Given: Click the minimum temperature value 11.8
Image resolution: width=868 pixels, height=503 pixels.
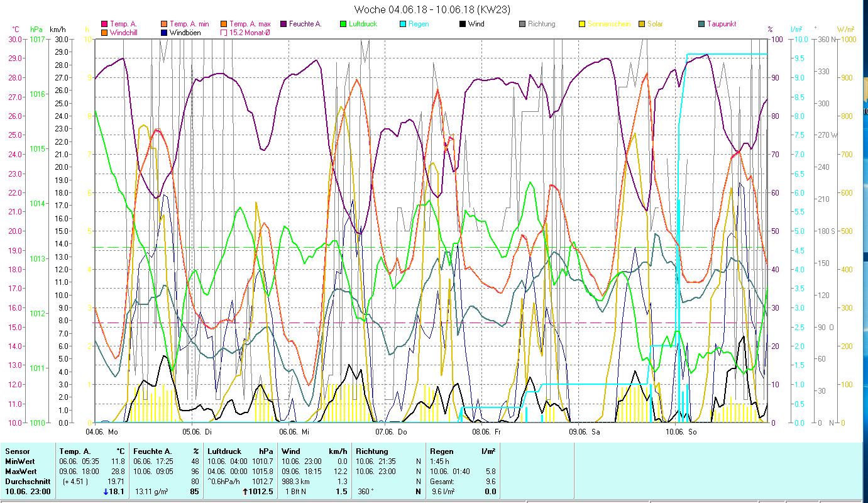Looking at the screenshot, I should point(118,462).
